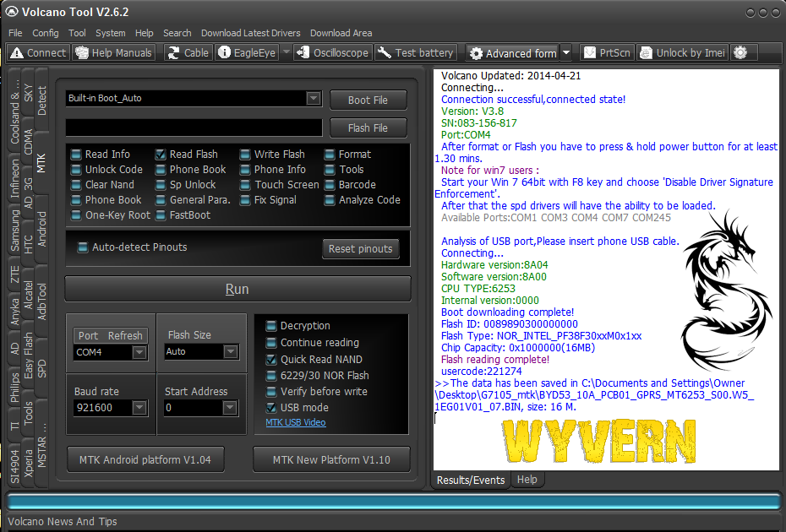Enable the Analyze Code checkbox

pos(330,200)
